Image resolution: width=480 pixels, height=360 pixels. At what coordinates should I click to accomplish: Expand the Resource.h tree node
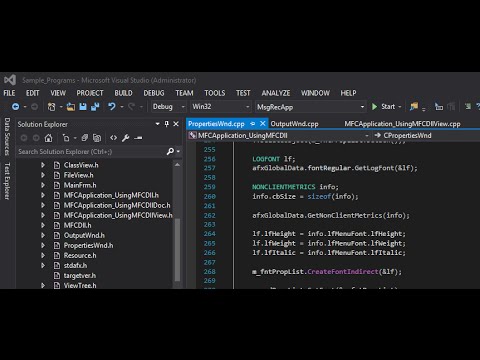tap(43, 255)
